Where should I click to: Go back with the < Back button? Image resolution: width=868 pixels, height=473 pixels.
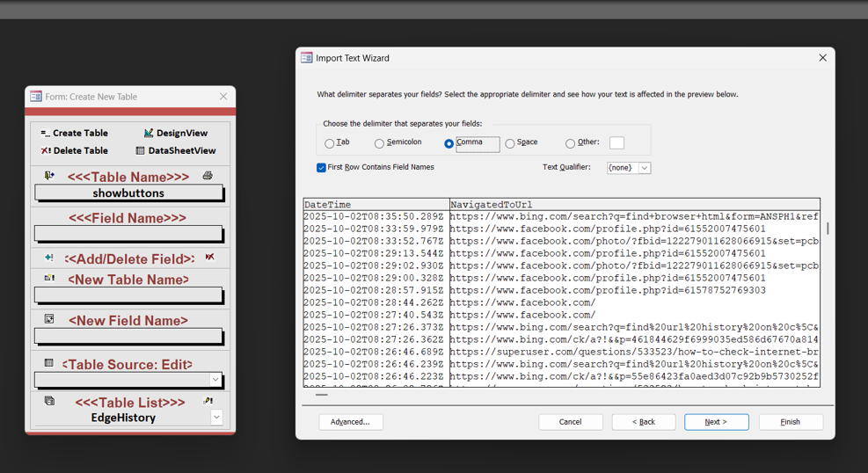[643, 421]
